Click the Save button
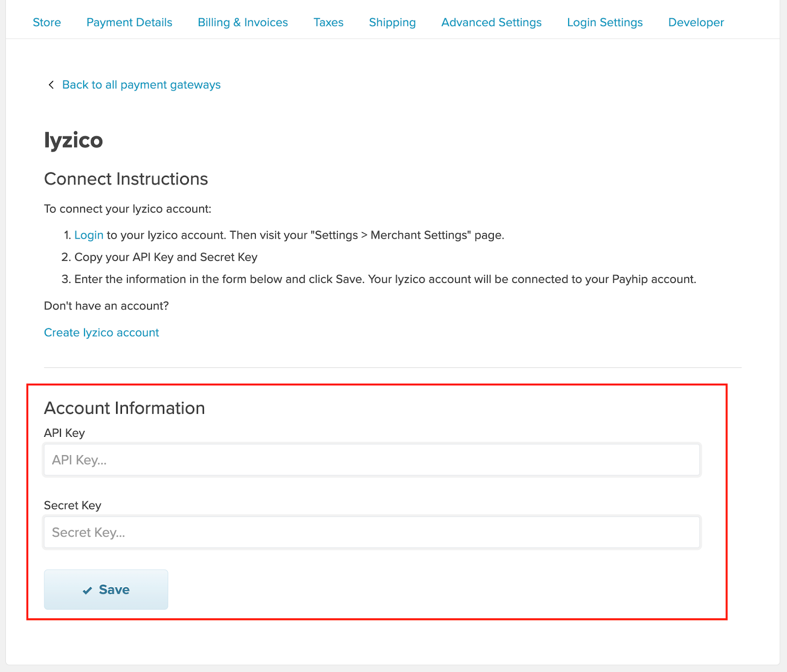Screen dimensions: 787x672 tap(106, 589)
